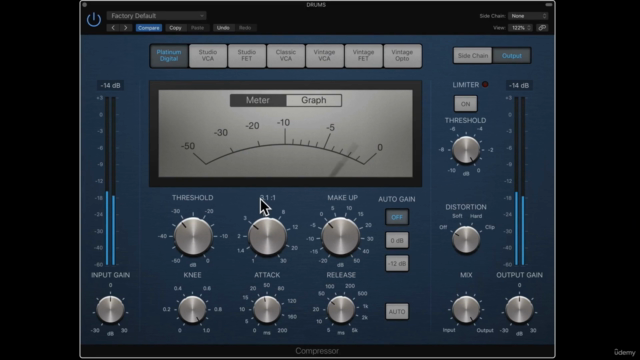Open the View 122% size dropdown
Viewport: 640px width, 360px height.
click(520, 28)
